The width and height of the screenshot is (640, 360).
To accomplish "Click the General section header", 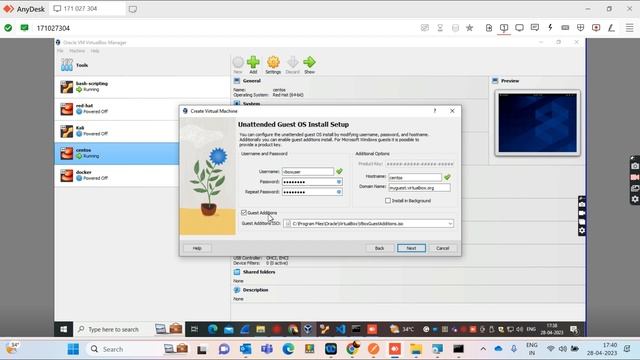I will [251, 81].
